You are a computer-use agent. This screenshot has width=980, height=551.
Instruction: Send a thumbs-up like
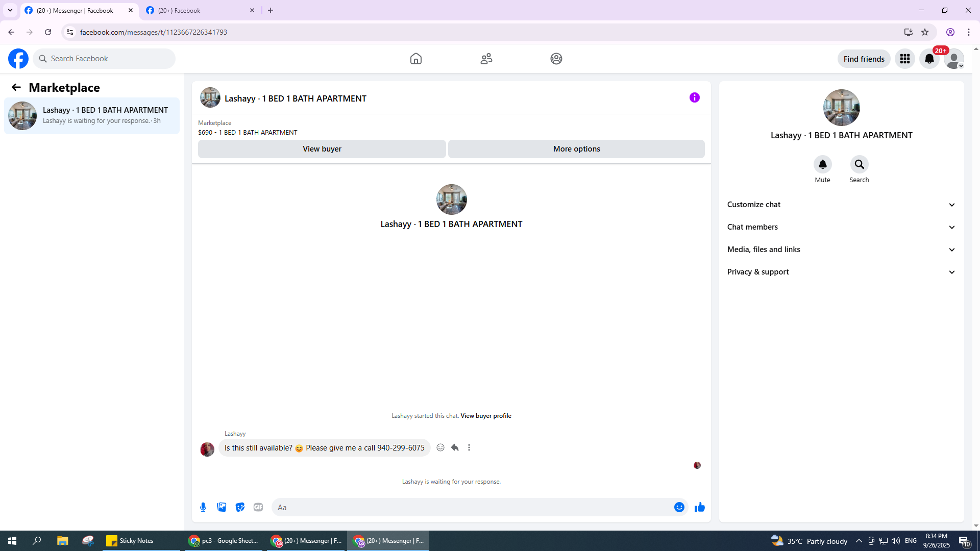click(x=699, y=507)
